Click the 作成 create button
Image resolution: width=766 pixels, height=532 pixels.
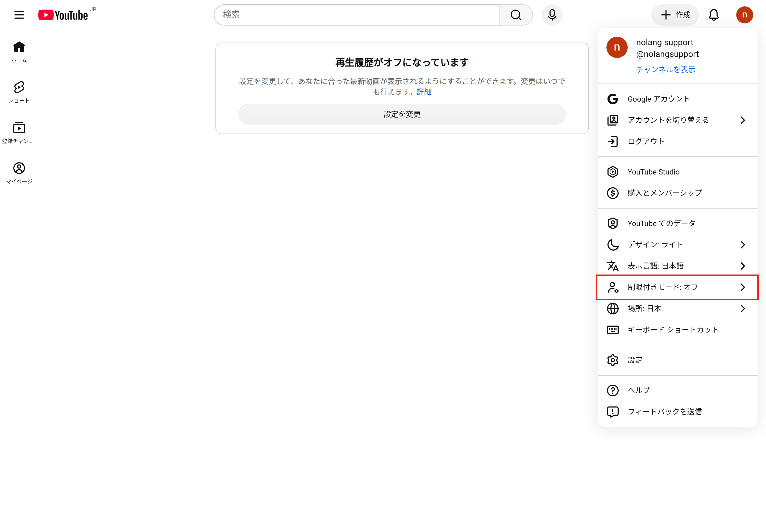coord(675,15)
